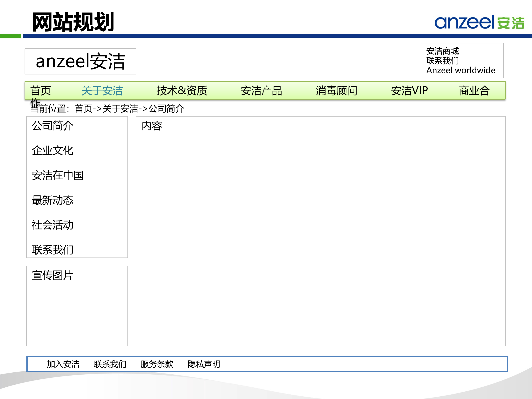Select 最新动态 from the left menu

point(52,200)
